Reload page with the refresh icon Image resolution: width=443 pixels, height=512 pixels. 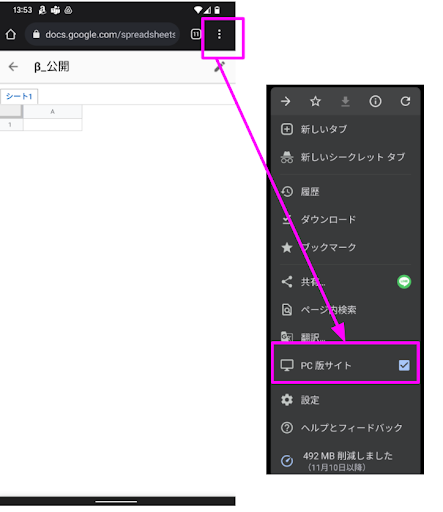(405, 101)
